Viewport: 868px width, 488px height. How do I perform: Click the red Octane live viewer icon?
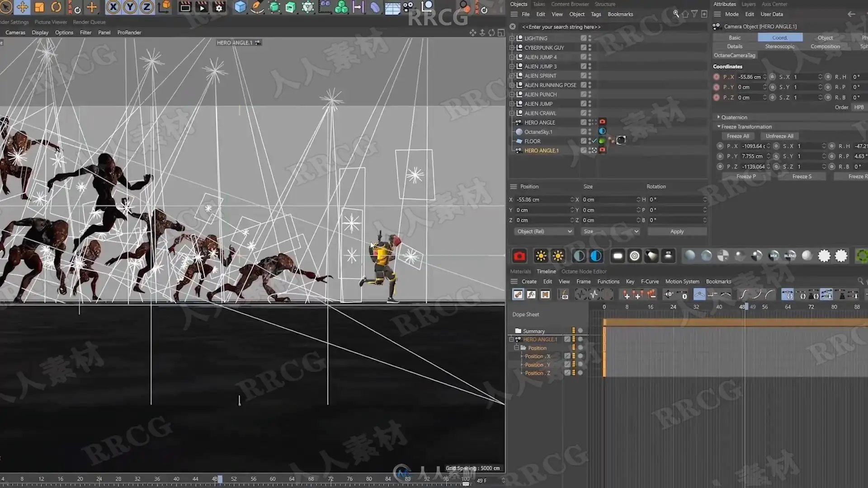coord(519,256)
